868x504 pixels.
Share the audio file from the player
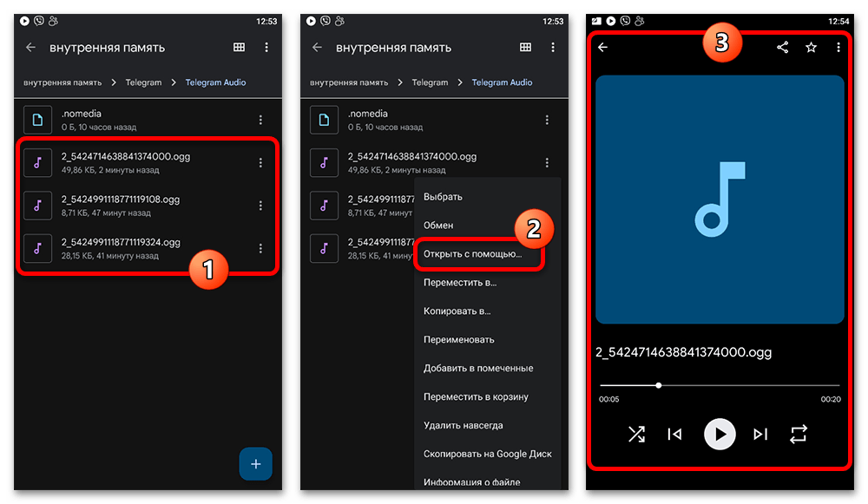(782, 48)
